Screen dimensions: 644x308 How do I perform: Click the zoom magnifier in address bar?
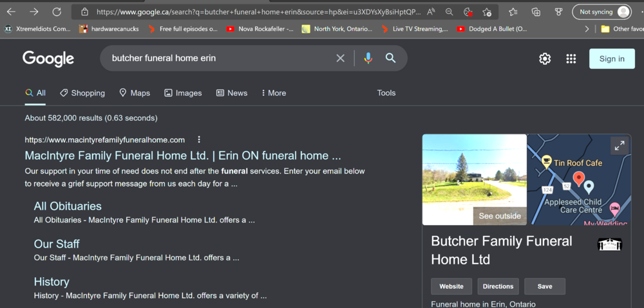click(x=450, y=12)
